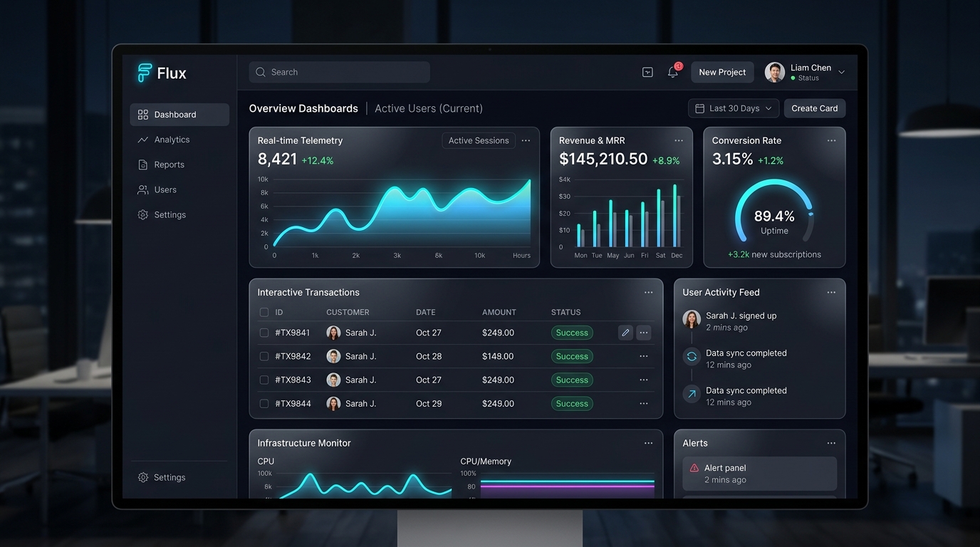Open the Active Sessions selector
This screenshot has width=980, height=547.
479,140
